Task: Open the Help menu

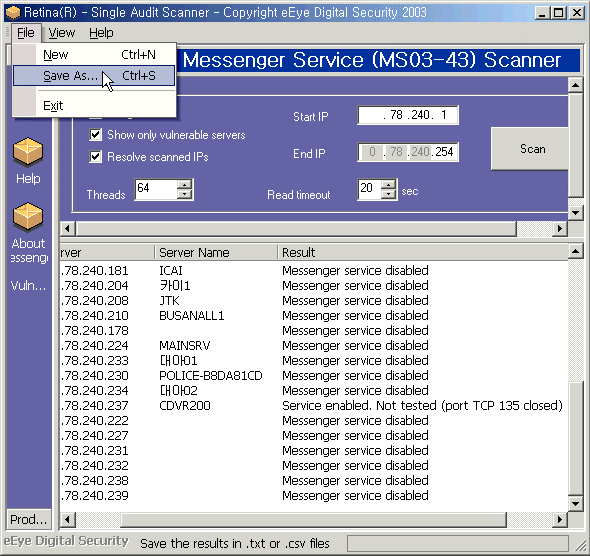Action: click(101, 33)
